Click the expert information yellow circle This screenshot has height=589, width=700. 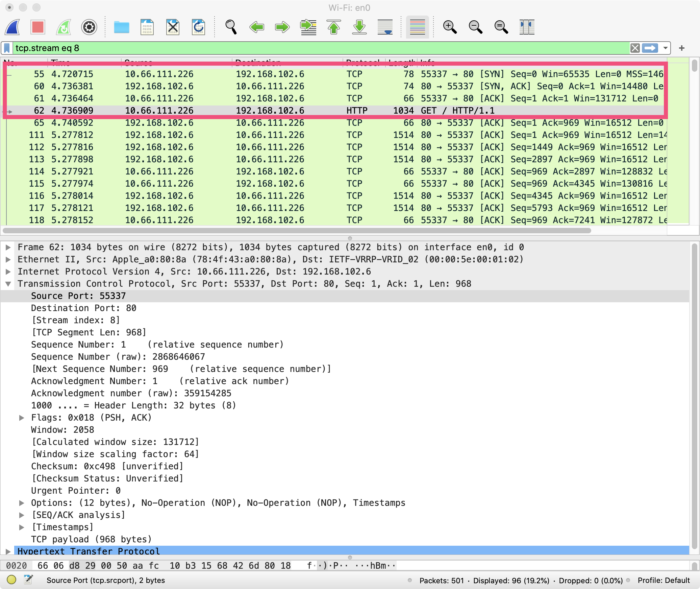tap(11, 580)
